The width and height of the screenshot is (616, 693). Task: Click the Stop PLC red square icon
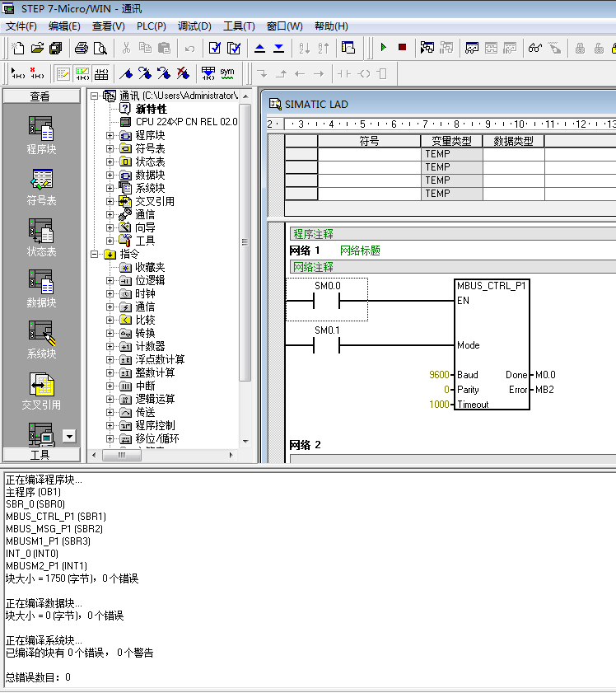pos(402,48)
